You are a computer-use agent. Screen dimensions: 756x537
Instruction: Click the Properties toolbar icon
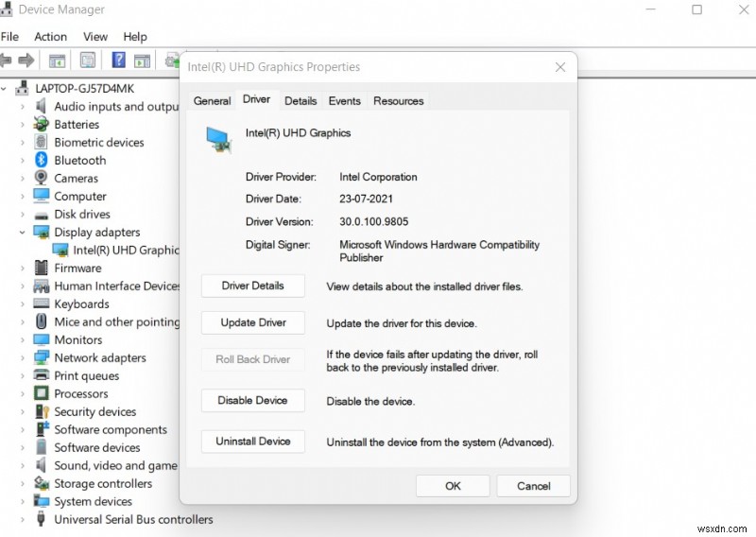pyautogui.click(x=88, y=61)
